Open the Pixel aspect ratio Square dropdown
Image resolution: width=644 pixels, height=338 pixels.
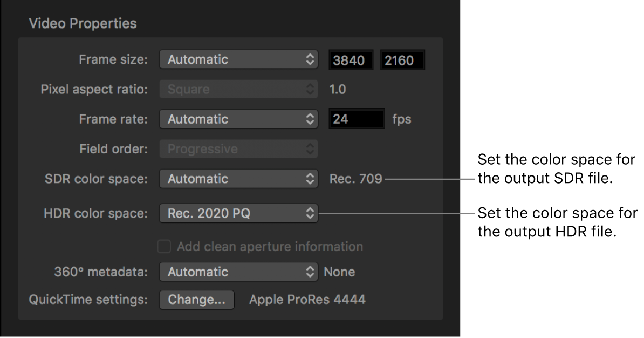tap(238, 90)
